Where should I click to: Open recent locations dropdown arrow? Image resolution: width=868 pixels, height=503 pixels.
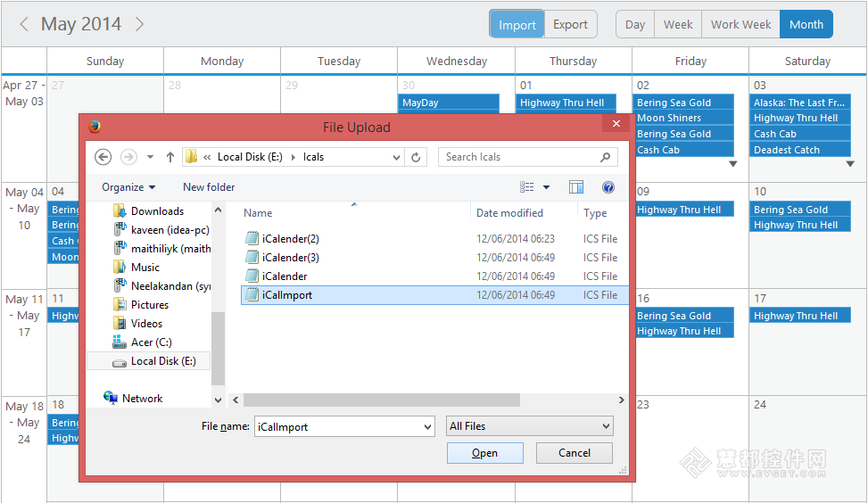point(150,157)
